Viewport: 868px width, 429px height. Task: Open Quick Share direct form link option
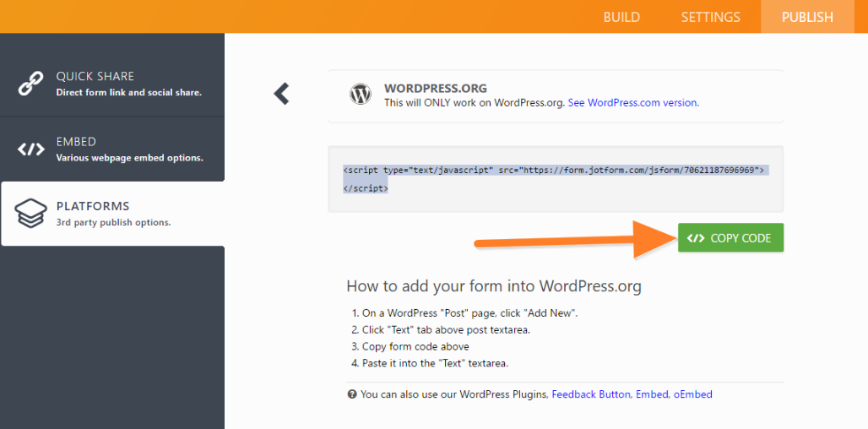click(128, 84)
